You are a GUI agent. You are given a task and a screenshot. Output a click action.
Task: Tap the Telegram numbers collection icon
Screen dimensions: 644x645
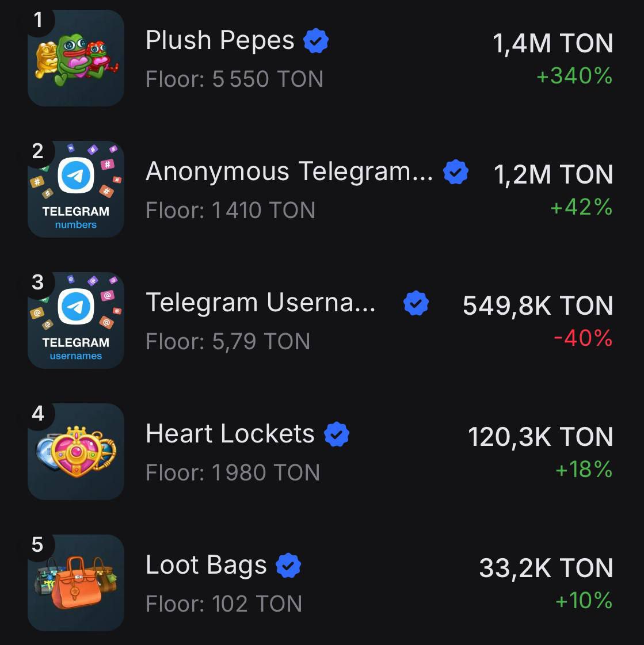[76, 189]
